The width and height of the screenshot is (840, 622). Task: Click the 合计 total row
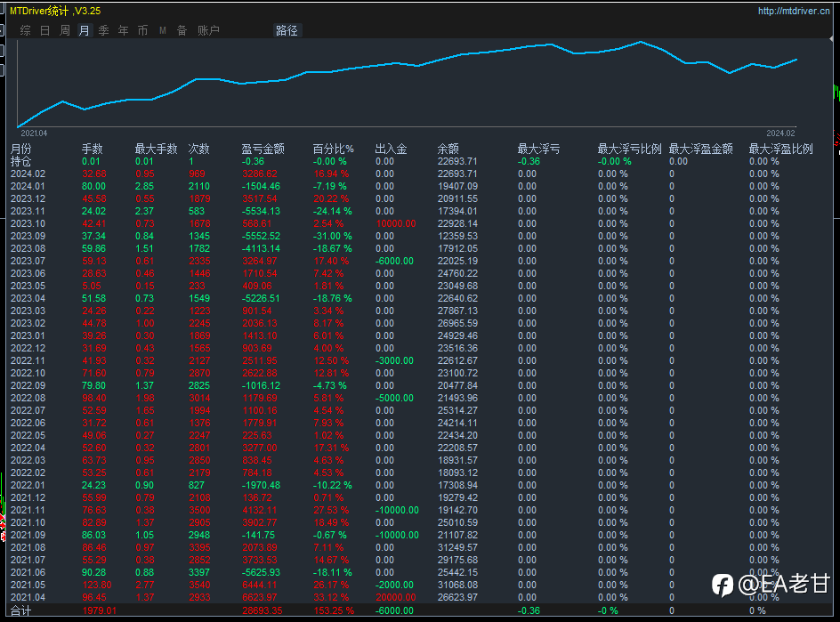coord(20,610)
